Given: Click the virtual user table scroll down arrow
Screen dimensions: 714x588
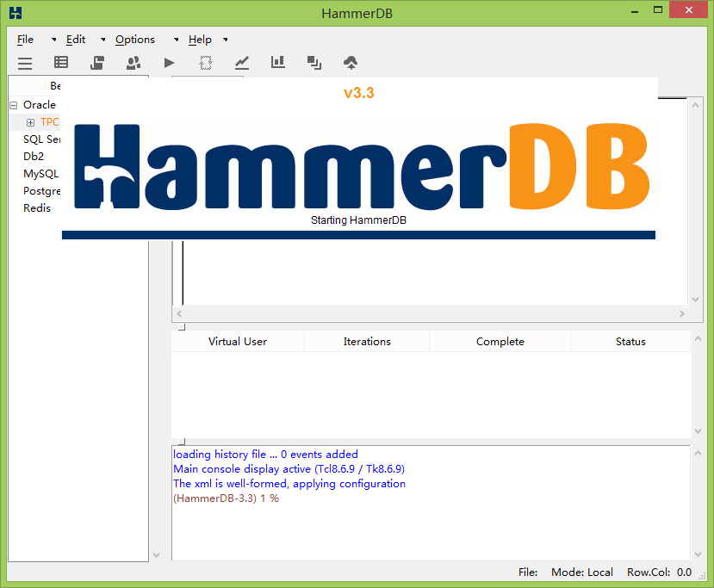Looking at the screenshot, I should 698,431.
